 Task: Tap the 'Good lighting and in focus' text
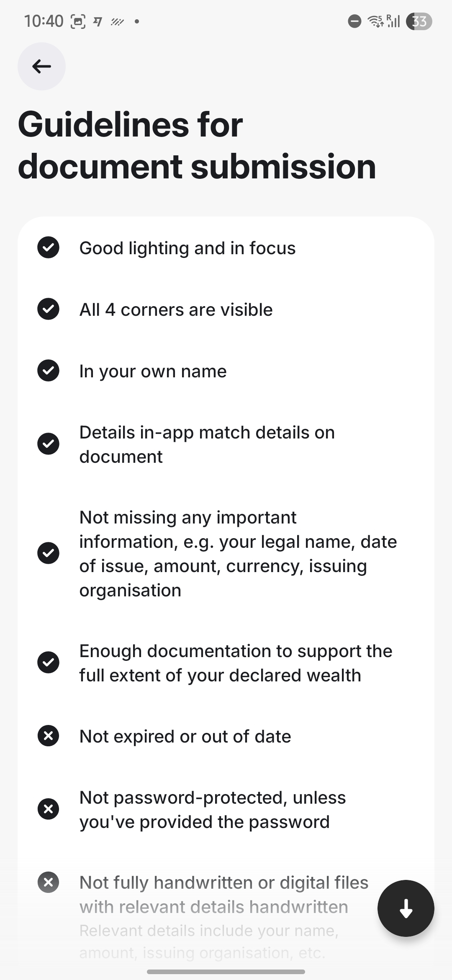tap(187, 248)
